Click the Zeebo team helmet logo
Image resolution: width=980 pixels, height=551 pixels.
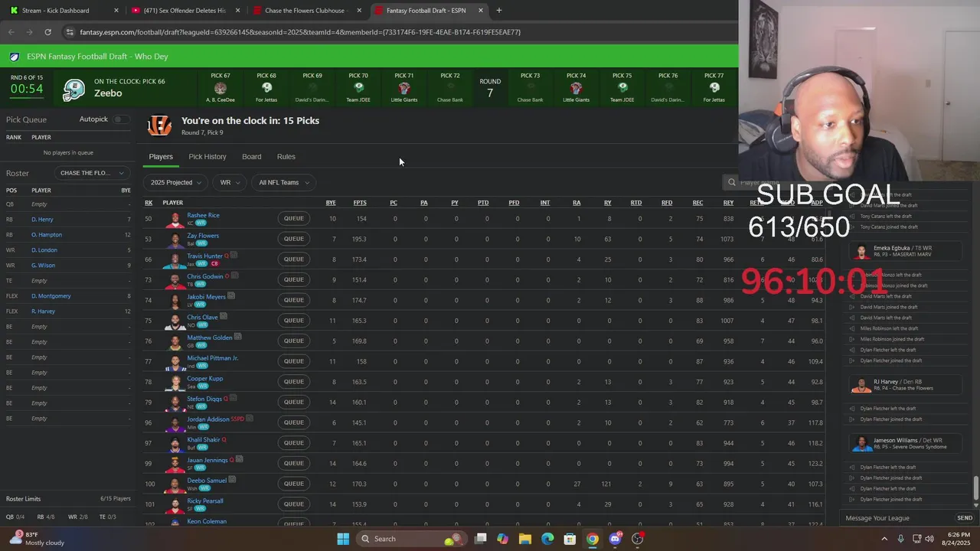73,89
